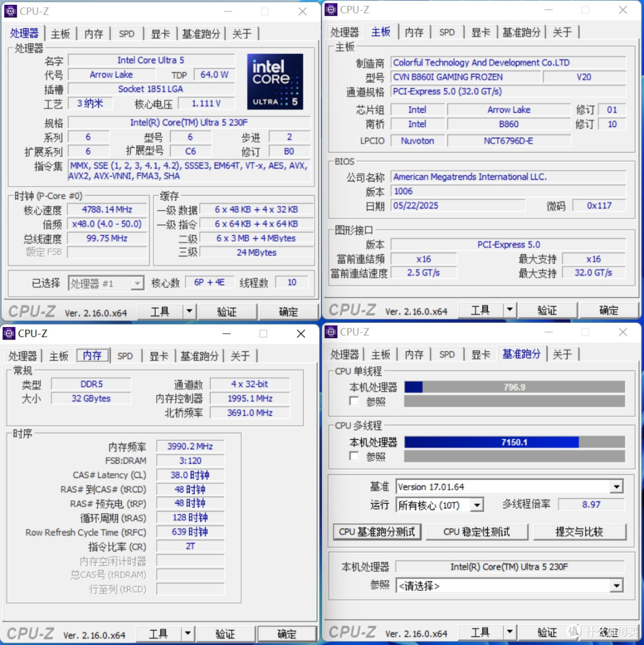Click 提交与比较 button
Screen dimensions: 644x645
(580, 532)
